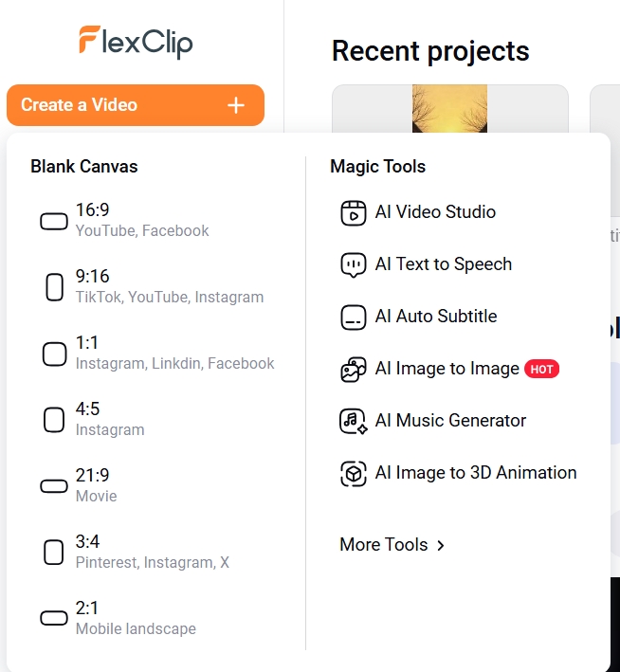Open the Create a Video dropdown button

[135, 105]
